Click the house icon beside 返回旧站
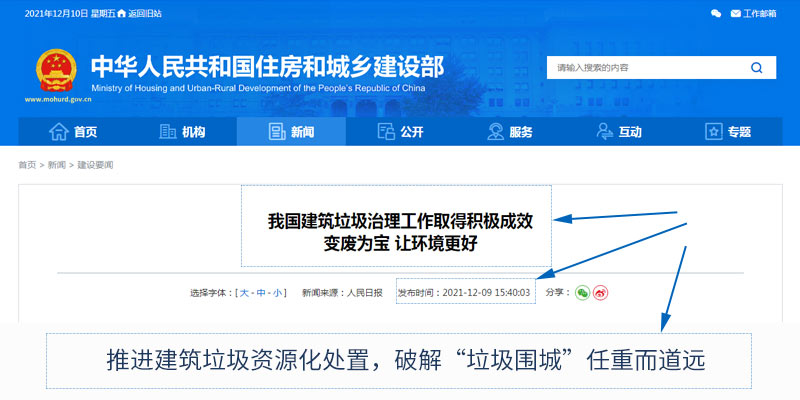 [x=121, y=14]
